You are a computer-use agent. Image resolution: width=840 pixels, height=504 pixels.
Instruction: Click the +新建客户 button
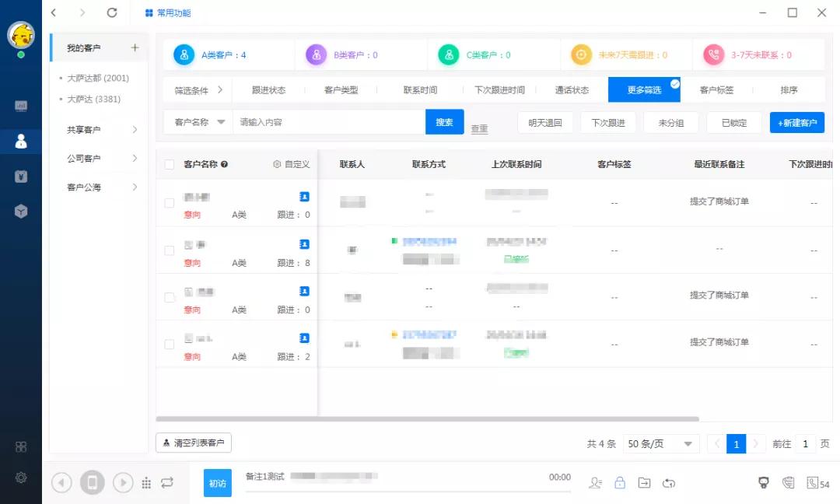coord(797,123)
